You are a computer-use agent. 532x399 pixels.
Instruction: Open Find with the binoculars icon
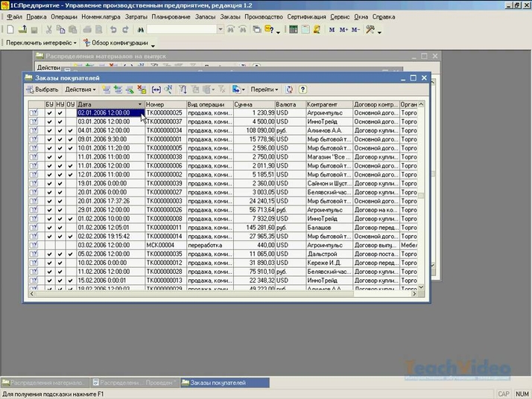139,29
